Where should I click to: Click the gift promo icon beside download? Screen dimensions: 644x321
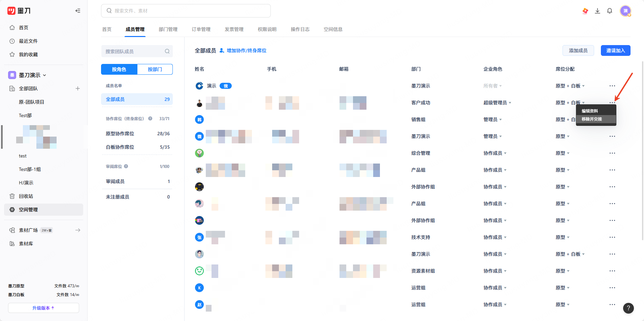(585, 11)
